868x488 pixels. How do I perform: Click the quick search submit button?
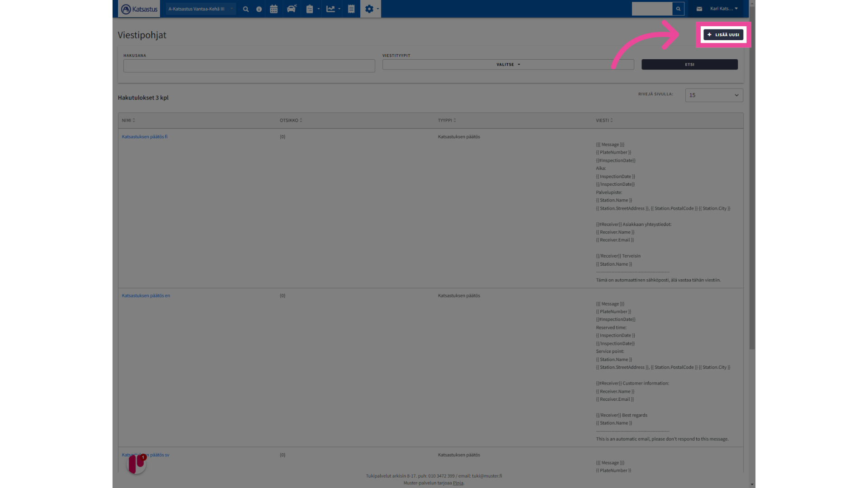[x=678, y=9]
